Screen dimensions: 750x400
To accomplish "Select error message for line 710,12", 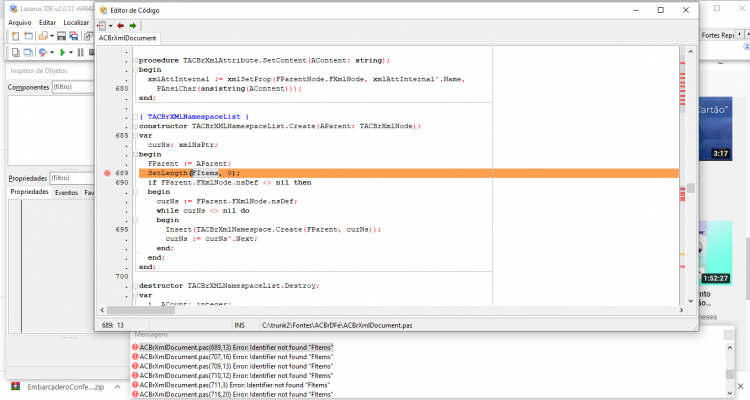I will tap(236, 376).
